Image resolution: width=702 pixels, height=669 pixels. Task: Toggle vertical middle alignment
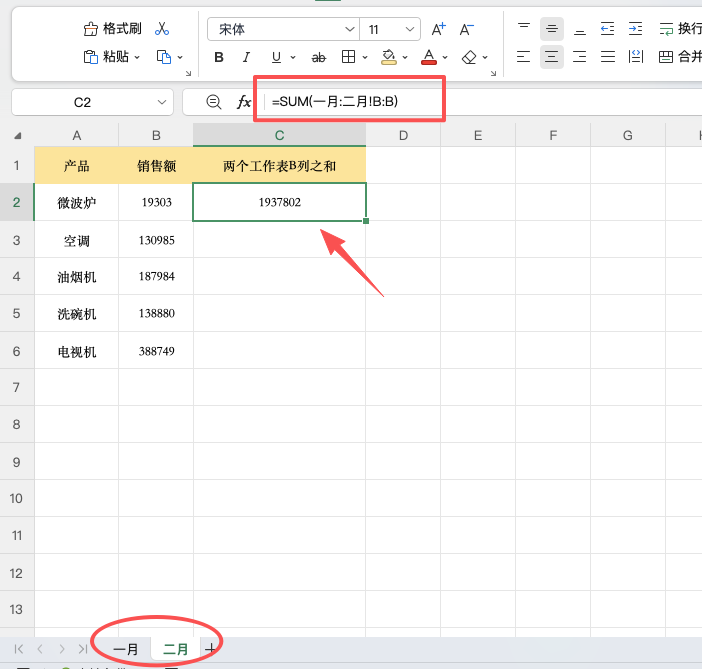pyautogui.click(x=552, y=29)
